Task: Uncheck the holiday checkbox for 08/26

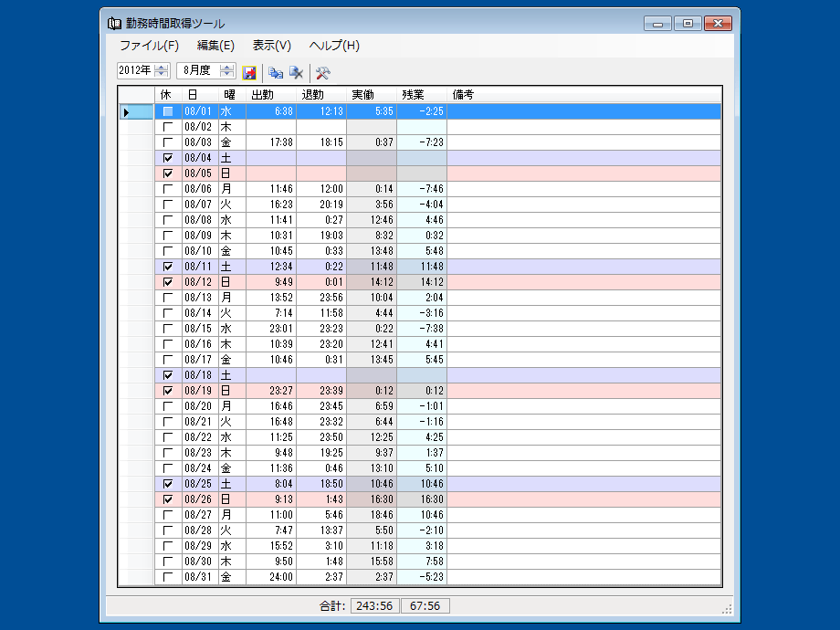Action: pyautogui.click(x=167, y=499)
